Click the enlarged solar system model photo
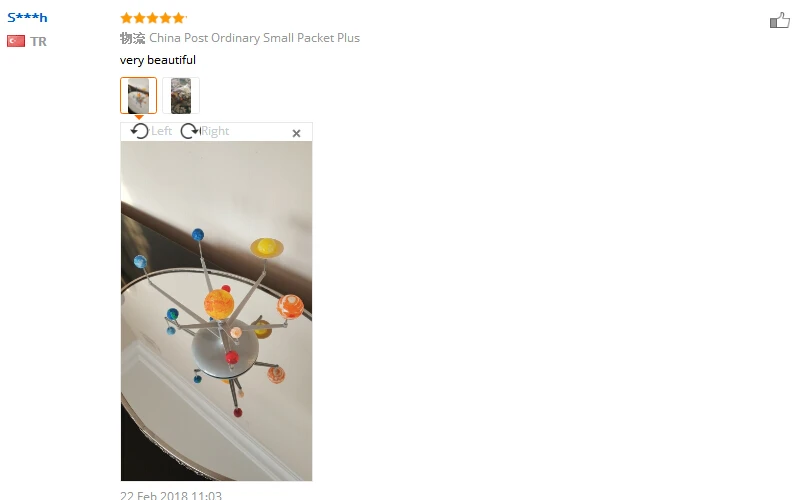This screenshot has height=500, width=792. click(x=216, y=311)
